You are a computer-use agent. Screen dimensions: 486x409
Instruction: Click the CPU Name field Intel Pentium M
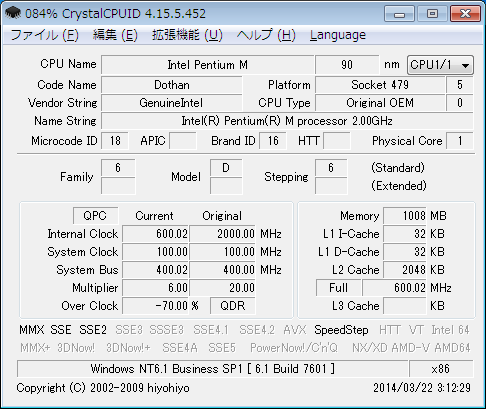(208, 65)
